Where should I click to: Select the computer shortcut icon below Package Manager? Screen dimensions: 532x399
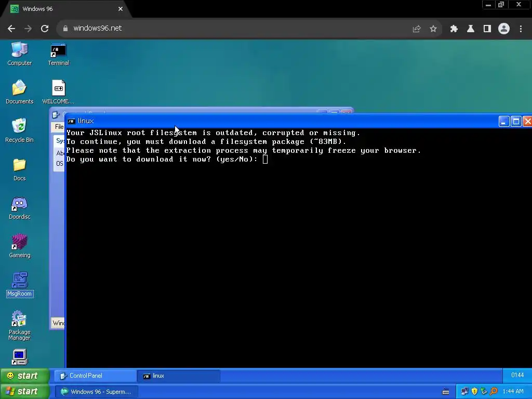[x=19, y=357]
